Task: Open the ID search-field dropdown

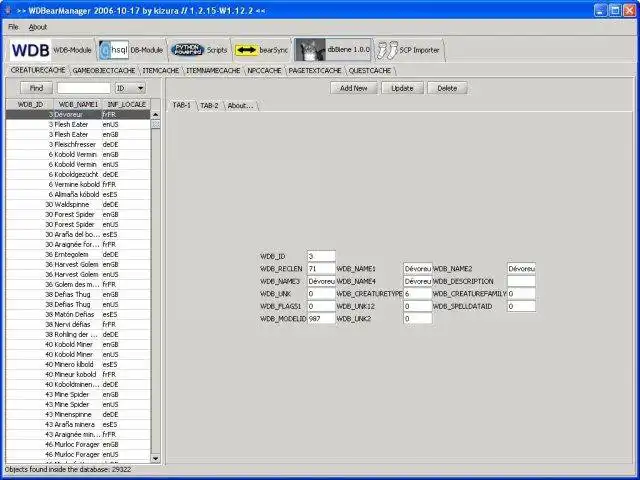Action: click(130, 88)
